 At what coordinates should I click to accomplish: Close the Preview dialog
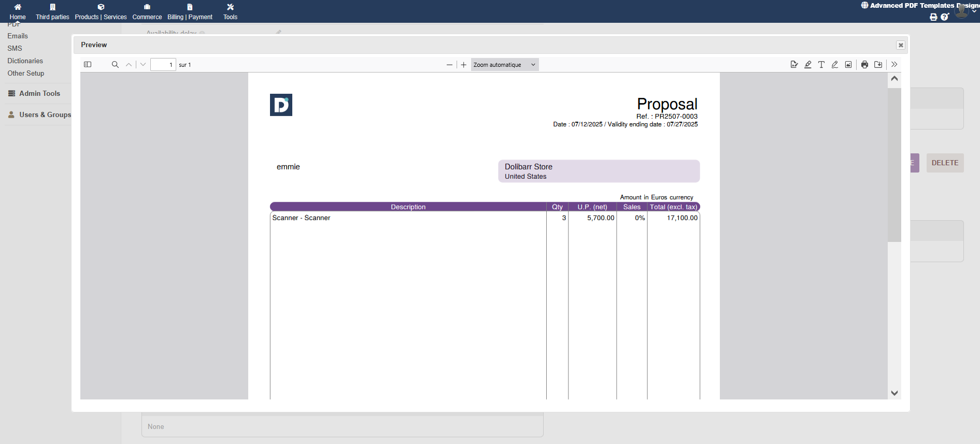[x=901, y=45]
